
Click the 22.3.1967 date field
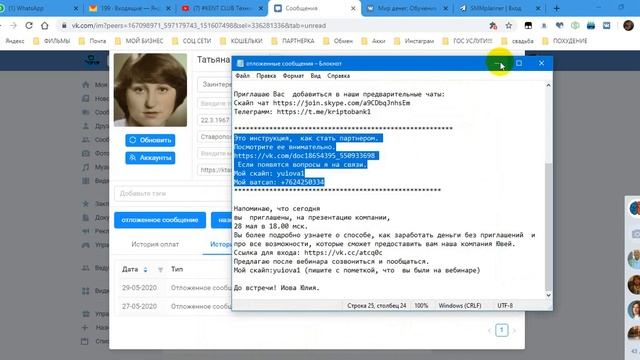click(215, 120)
